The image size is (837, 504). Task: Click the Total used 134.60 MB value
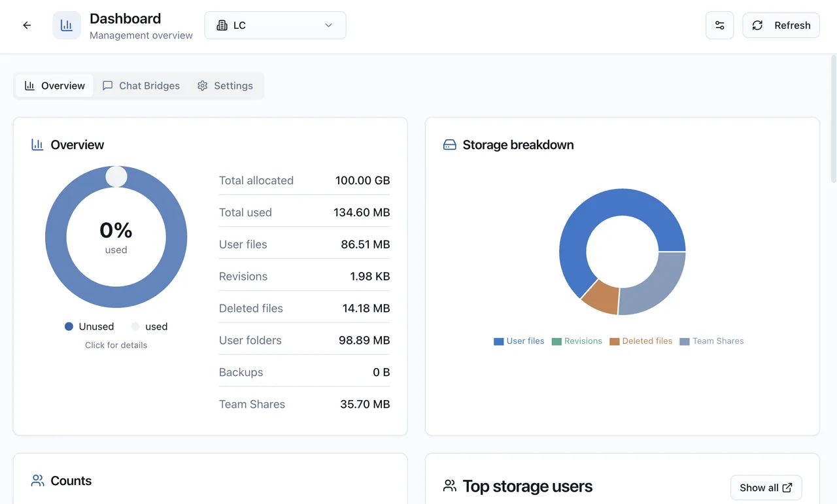(x=362, y=212)
